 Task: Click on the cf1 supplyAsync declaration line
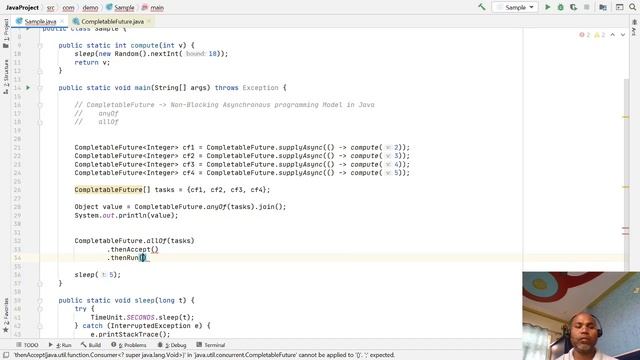point(242,147)
